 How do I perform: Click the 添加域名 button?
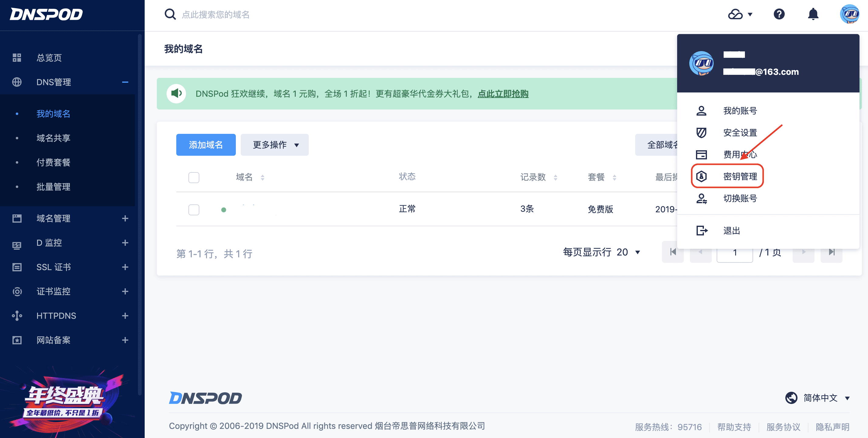tap(206, 145)
